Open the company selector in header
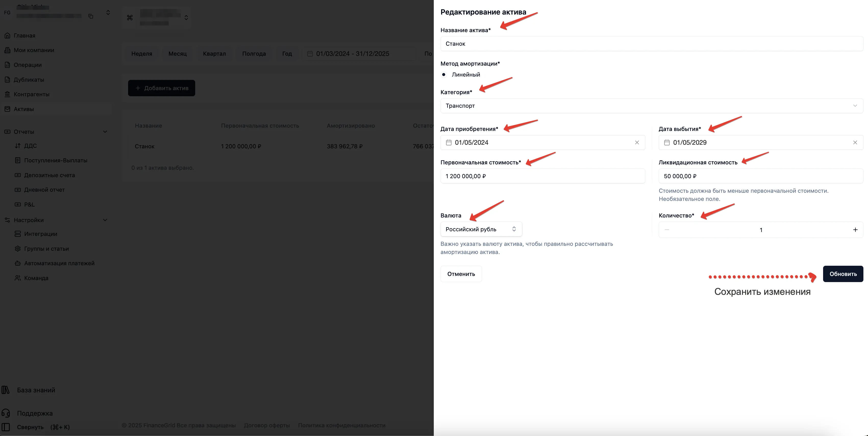 157,18
